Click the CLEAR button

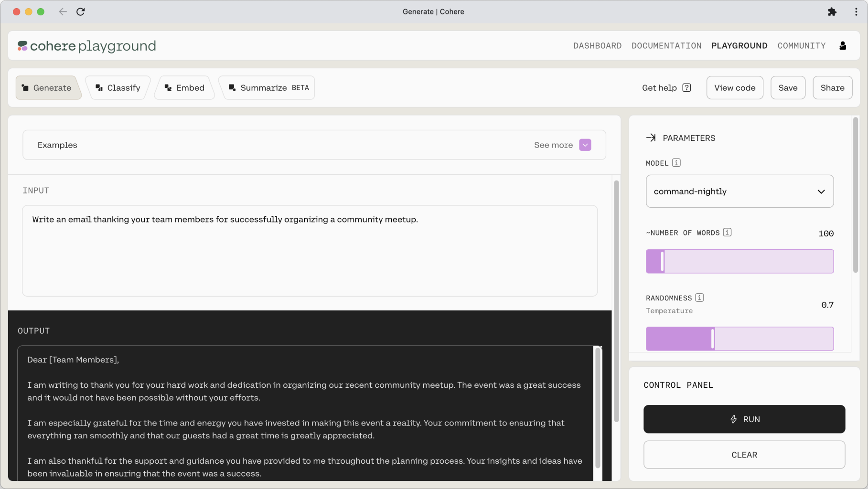(x=744, y=455)
